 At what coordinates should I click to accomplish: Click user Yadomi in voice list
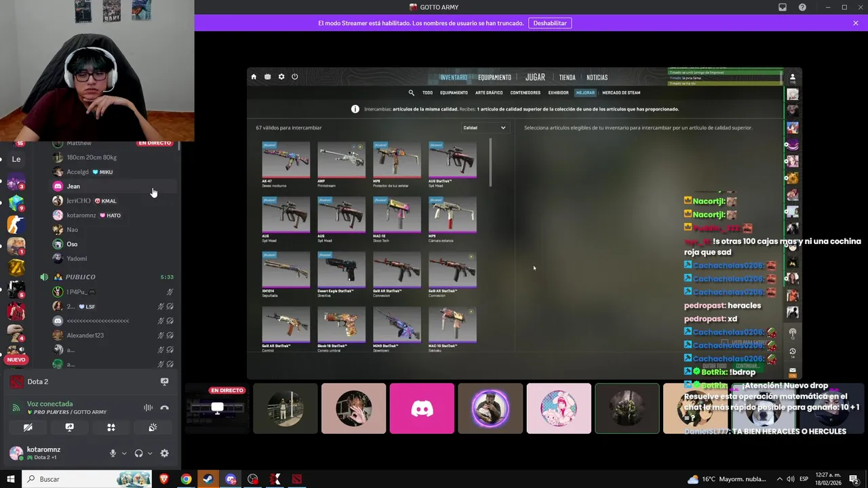coord(77,258)
